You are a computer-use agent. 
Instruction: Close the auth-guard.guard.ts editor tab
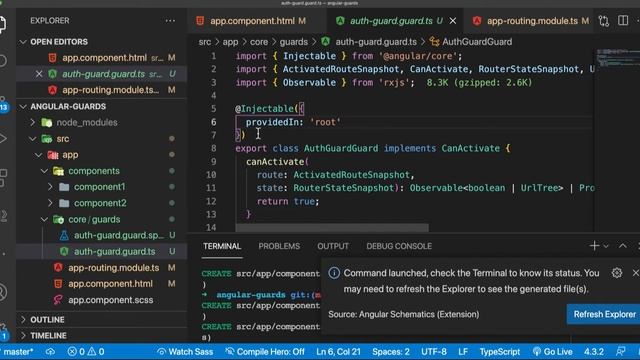pyautogui.click(x=453, y=21)
